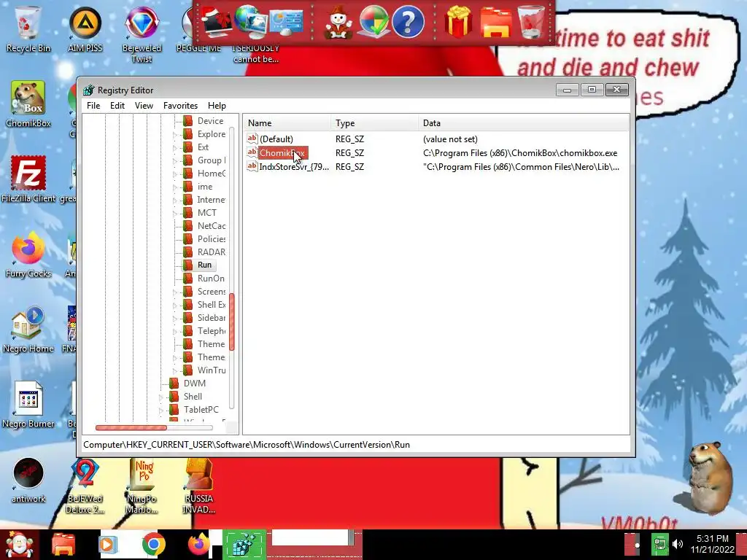The image size is (747, 560).
Task: Select the Shell key under DWM
Action: (x=193, y=396)
